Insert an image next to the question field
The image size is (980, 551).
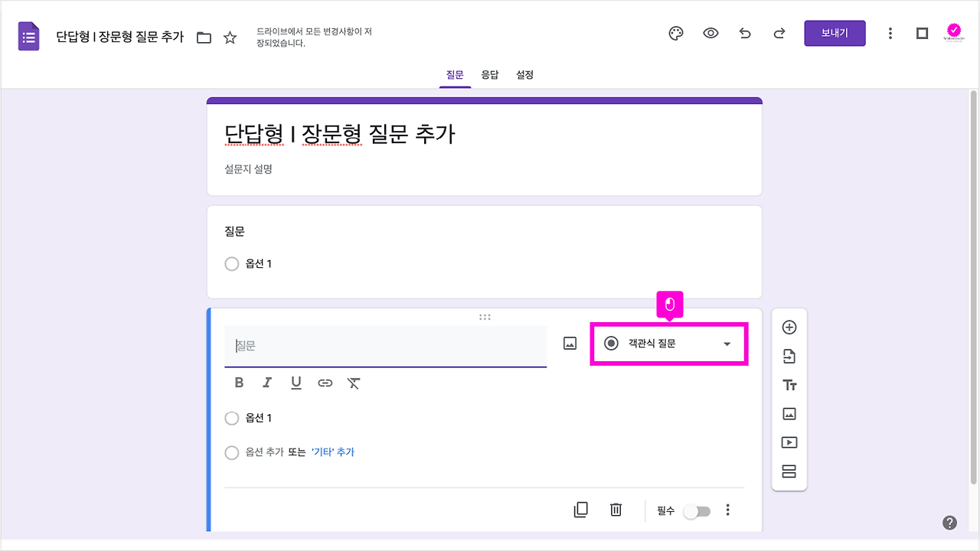tap(570, 343)
